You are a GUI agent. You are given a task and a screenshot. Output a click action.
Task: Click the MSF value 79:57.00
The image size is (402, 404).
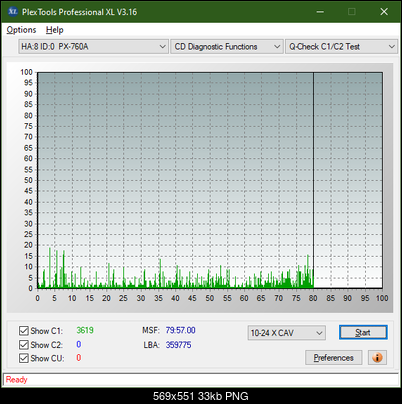point(181,330)
